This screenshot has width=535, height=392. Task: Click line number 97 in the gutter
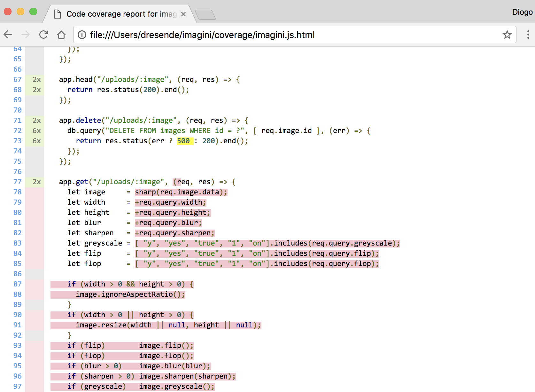click(18, 387)
